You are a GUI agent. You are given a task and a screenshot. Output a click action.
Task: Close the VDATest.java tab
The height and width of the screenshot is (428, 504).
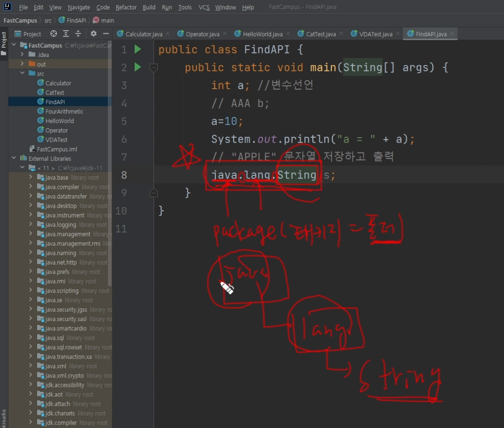click(x=398, y=34)
